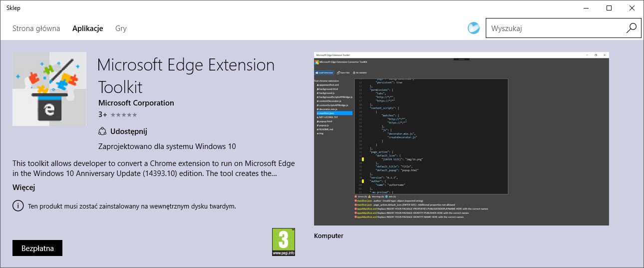Viewport: 644px width, 268px height.
Task: Click the PEGI 3 rating badge
Action: (284, 242)
